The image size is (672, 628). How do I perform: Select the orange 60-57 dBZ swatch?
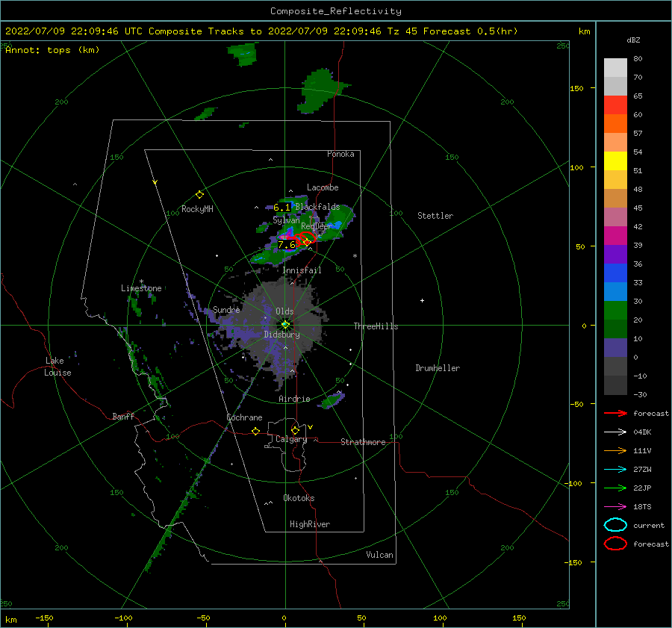pos(615,124)
